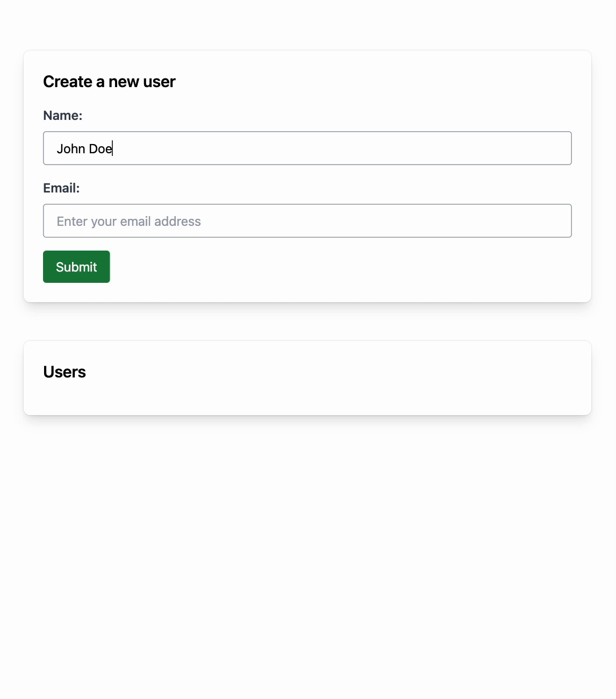Click the 'Users' section heading
The width and height of the screenshot is (616, 699).
[65, 372]
